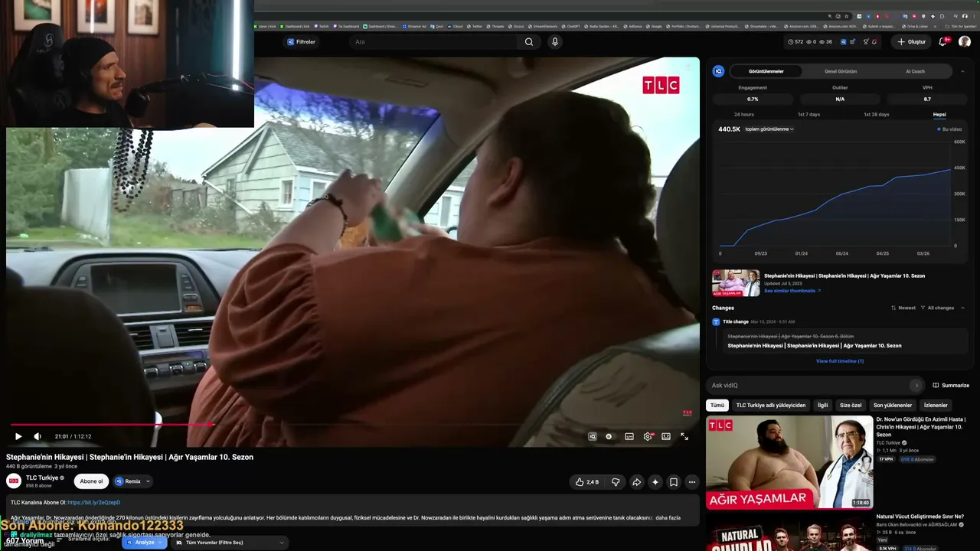The height and width of the screenshot is (551, 980).
Task: Play the video with the play button
Action: [18, 436]
